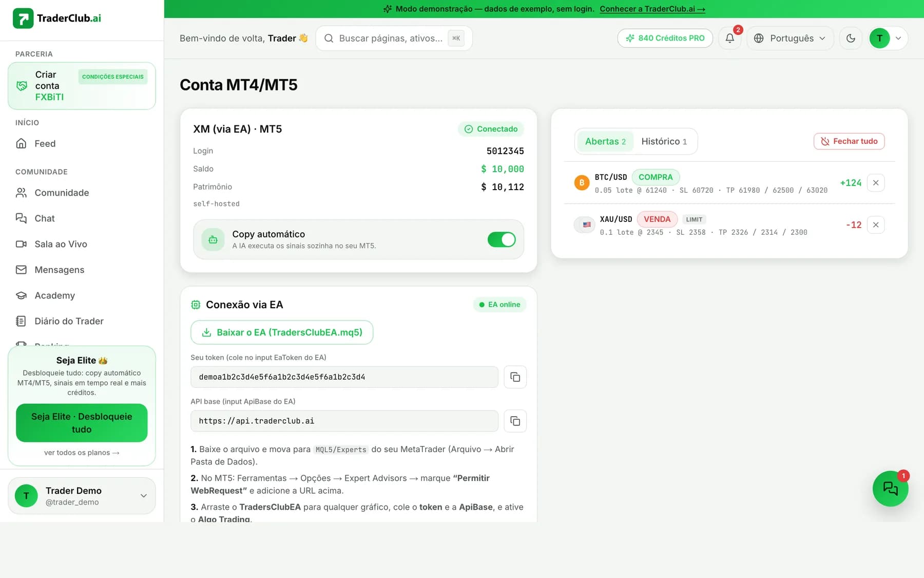Click the search magnifier icon
The width and height of the screenshot is (924, 578).
pyautogui.click(x=329, y=38)
